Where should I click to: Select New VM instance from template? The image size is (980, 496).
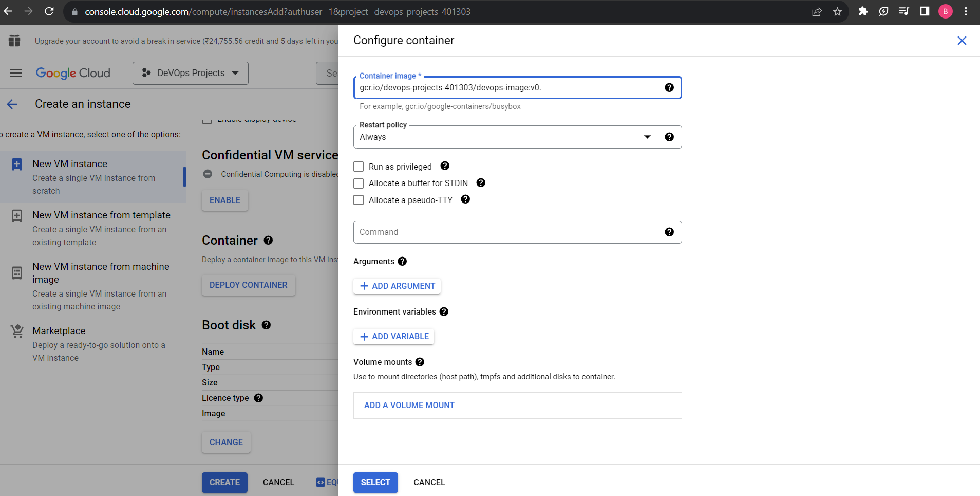click(x=92, y=228)
